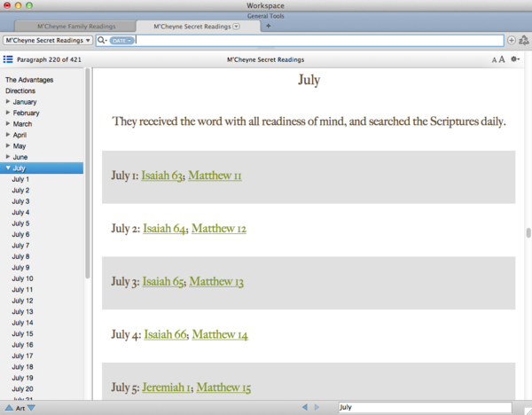Click the main reading pane scrollbar
532x415 pixels.
click(x=528, y=231)
